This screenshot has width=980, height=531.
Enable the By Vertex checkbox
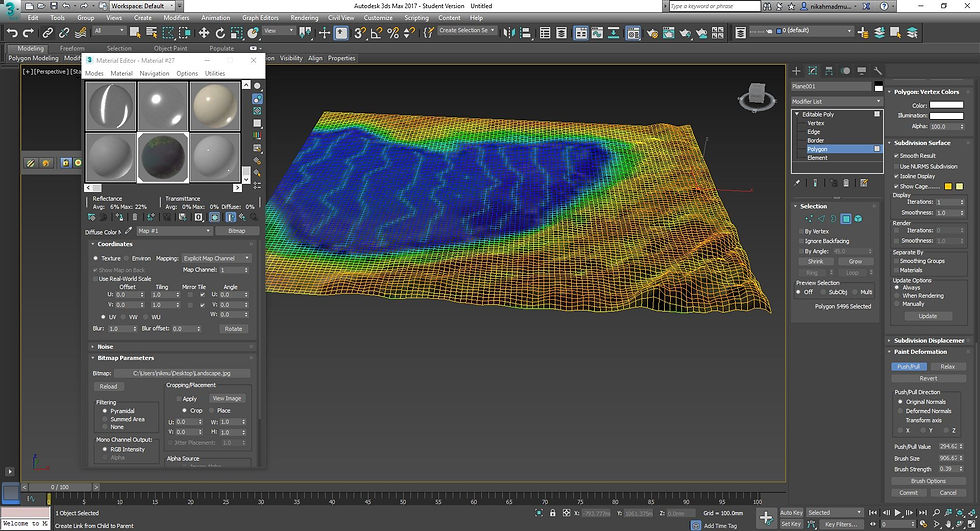800,231
